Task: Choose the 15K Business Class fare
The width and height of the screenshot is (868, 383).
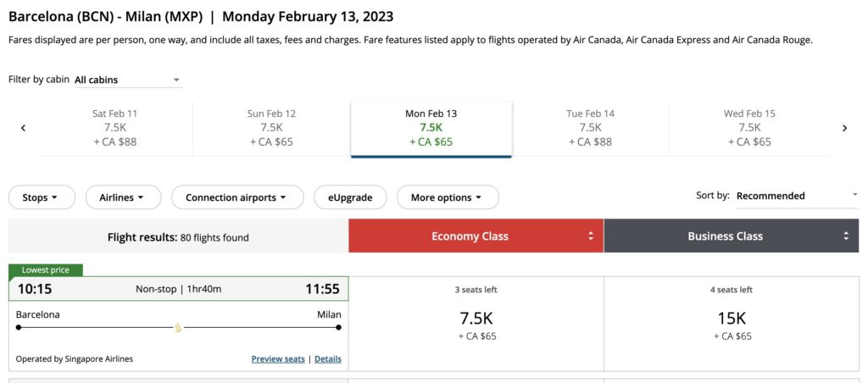Action: (x=732, y=323)
